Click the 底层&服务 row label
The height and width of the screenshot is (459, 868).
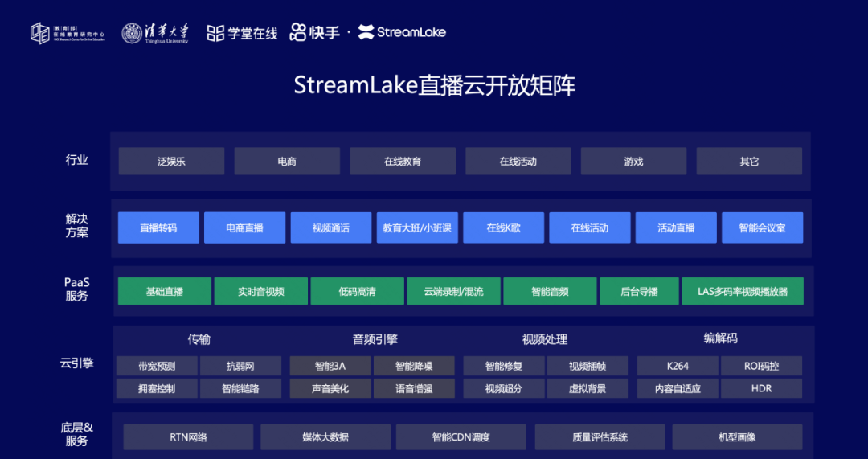coord(77,435)
